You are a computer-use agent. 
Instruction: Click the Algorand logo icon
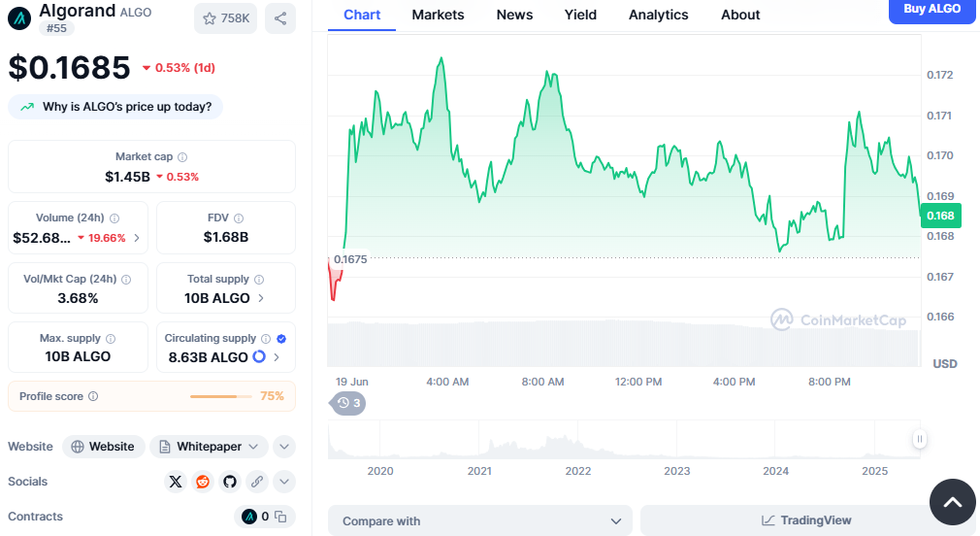19,18
